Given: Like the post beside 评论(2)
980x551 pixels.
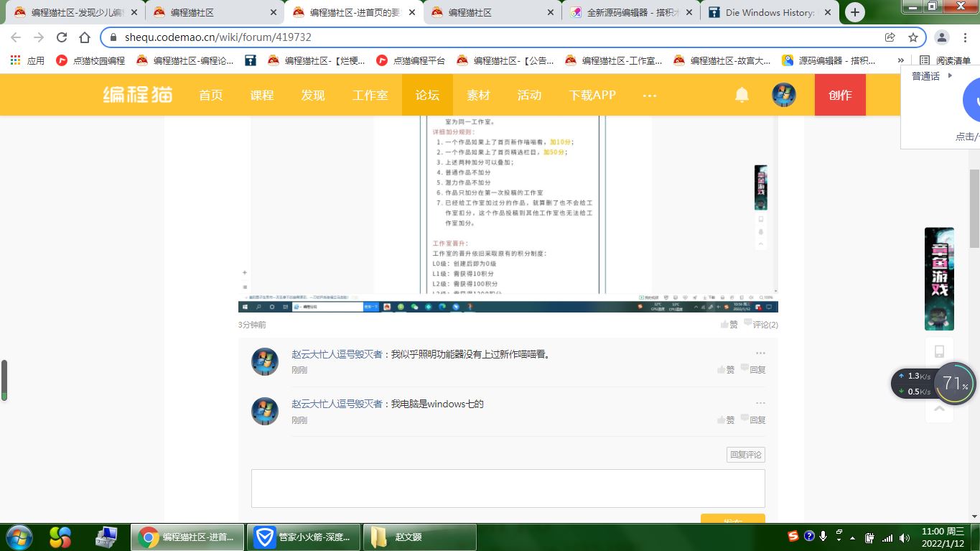Looking at the screenshot, I should point(729,325).
